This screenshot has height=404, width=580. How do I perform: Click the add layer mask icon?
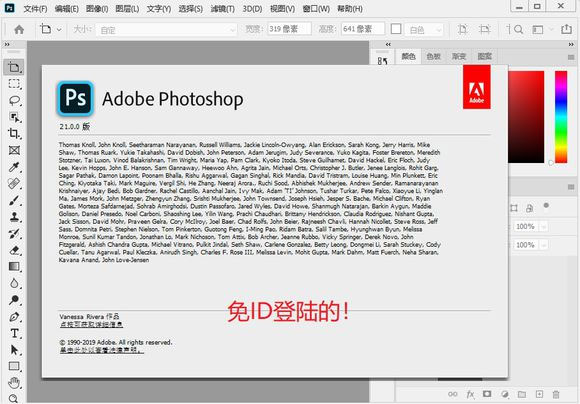487,394
